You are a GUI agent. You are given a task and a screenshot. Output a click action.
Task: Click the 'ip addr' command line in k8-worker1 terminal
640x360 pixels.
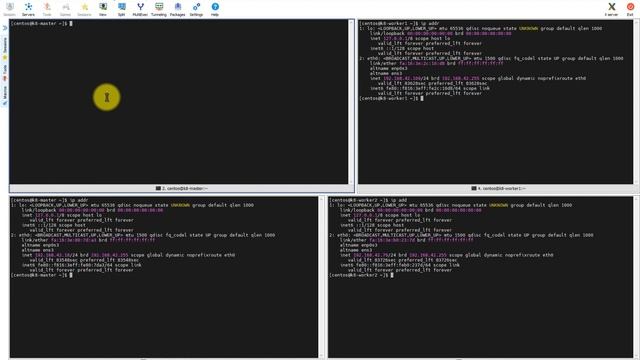[399, 24]
